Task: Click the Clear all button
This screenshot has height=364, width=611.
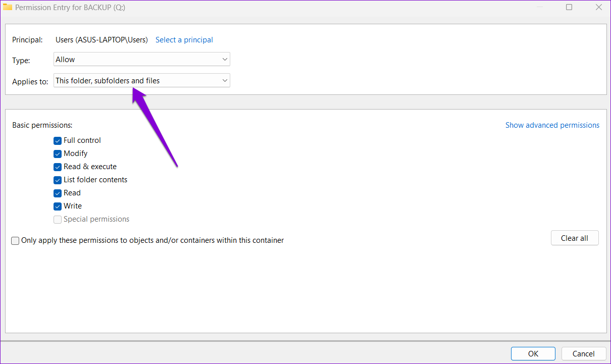Action: click(575, 238)
